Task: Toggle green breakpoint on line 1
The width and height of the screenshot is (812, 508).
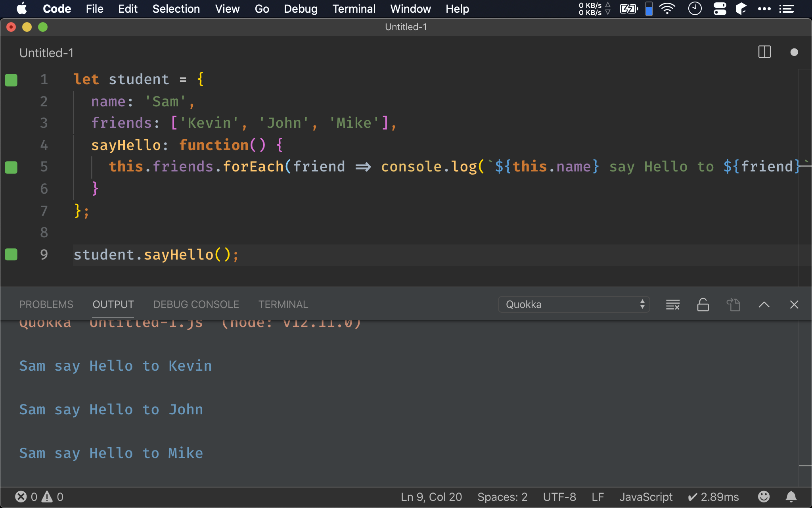Action: coord(11,79)
